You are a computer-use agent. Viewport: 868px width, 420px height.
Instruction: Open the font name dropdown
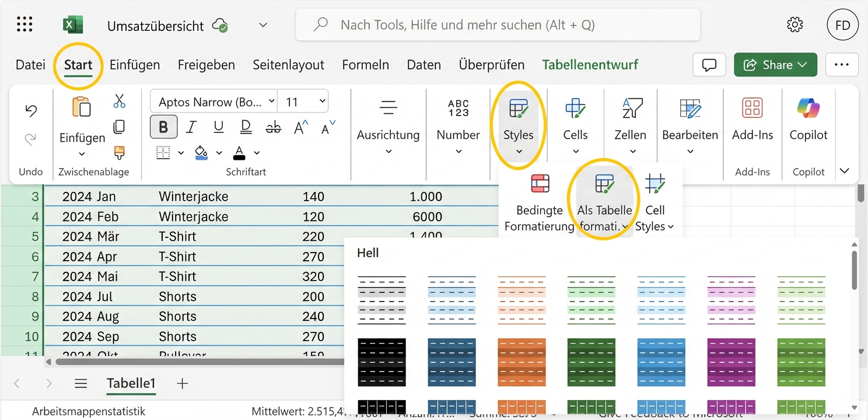pyautogui.click(x=272, y=100)
